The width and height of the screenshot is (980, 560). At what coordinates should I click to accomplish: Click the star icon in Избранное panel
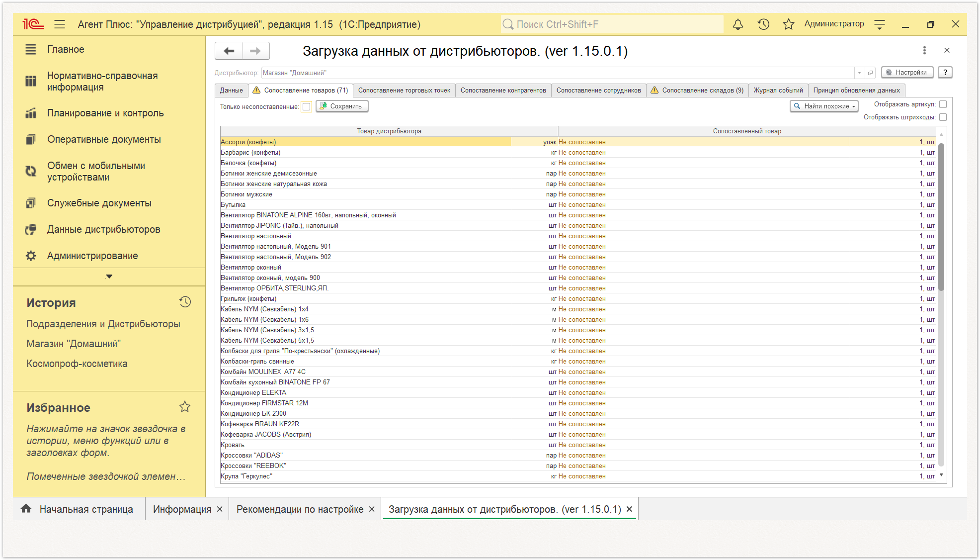pos(185,407)
